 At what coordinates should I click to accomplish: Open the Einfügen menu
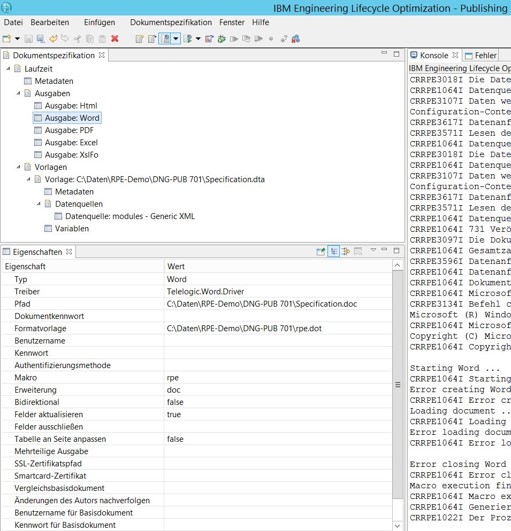click(100, 22)
